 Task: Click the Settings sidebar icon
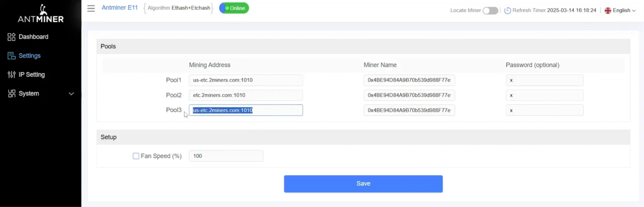tap(11, 56)
